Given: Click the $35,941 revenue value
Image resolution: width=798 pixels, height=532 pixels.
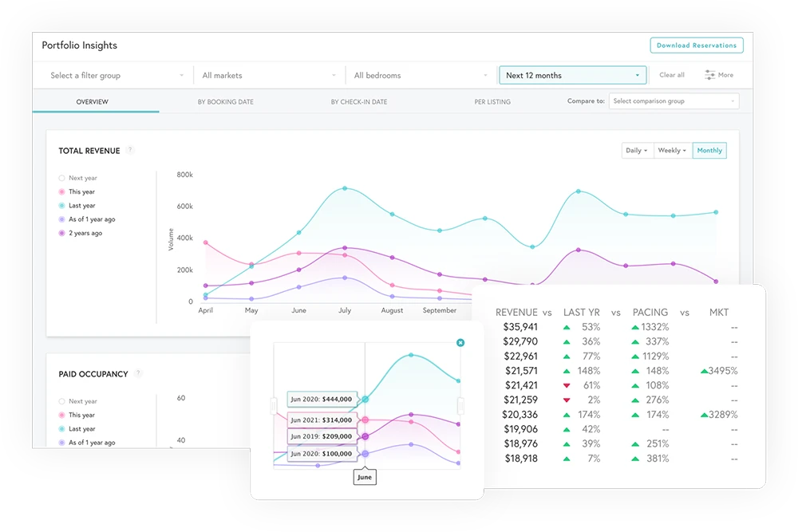Looking at the screenshot, I should tap(520, 327).
